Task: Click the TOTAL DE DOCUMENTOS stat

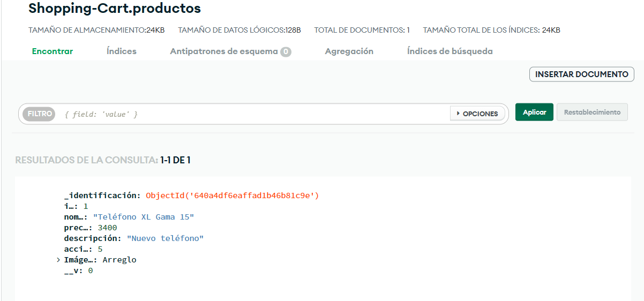Action: tap(362, 30)
